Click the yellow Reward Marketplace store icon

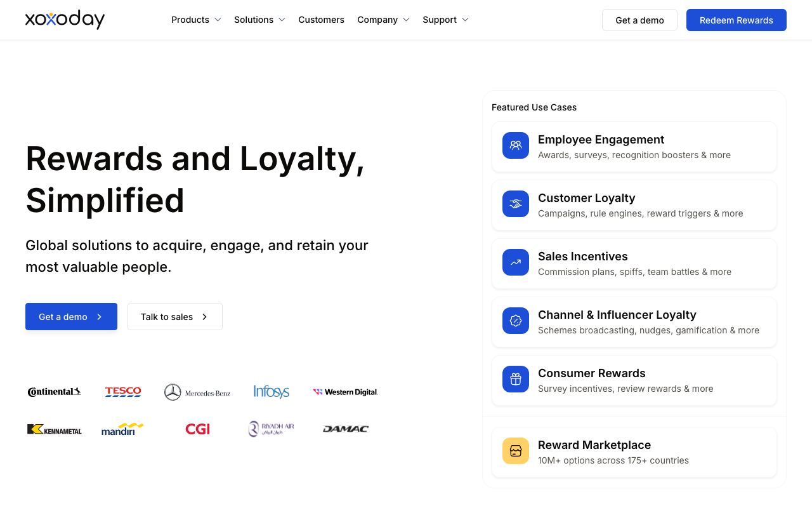click(516, 451)
